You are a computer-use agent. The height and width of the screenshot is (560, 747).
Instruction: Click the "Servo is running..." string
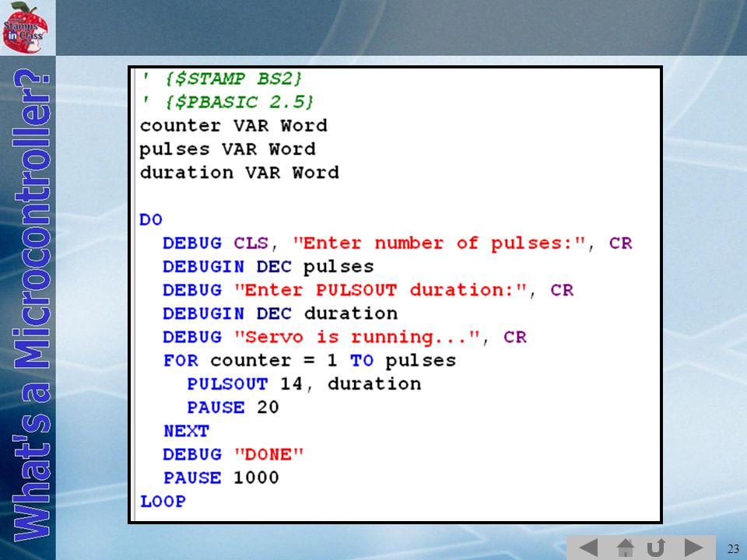[x=357, y=337]
